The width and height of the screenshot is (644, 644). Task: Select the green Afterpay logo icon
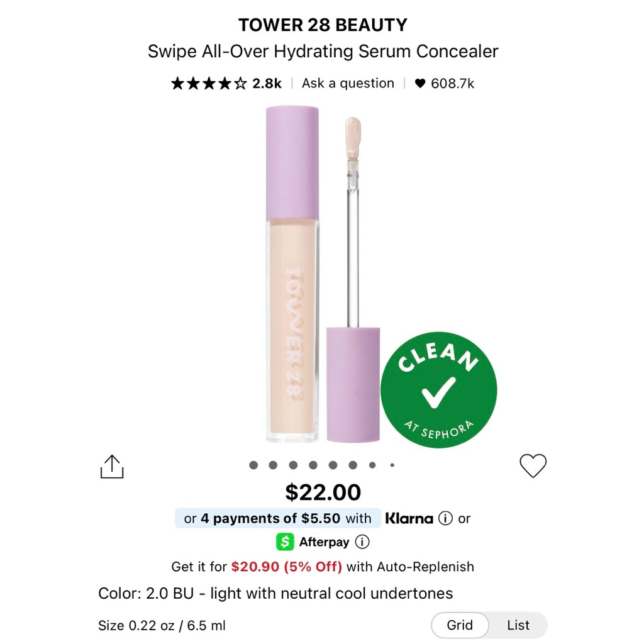coord(284,541)
